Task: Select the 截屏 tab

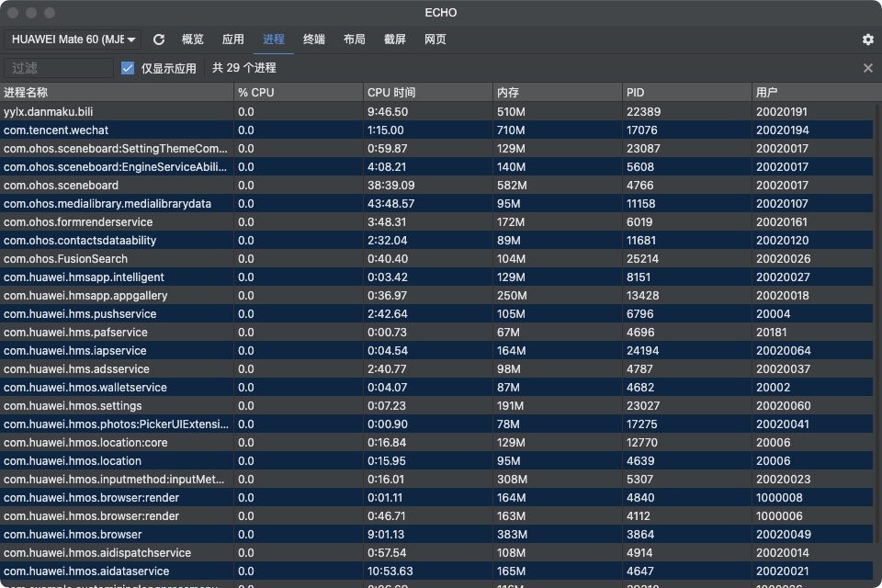Action: [395, 40]
